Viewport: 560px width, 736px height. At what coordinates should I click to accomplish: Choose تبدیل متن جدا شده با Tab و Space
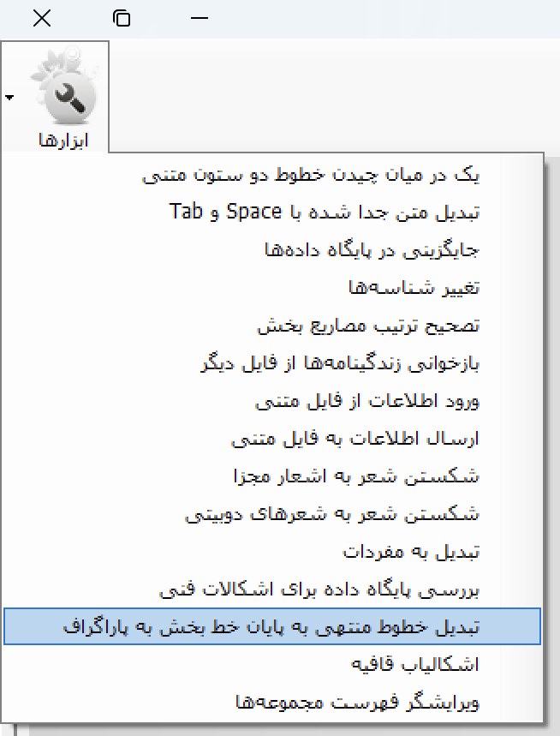pos(272,212)
